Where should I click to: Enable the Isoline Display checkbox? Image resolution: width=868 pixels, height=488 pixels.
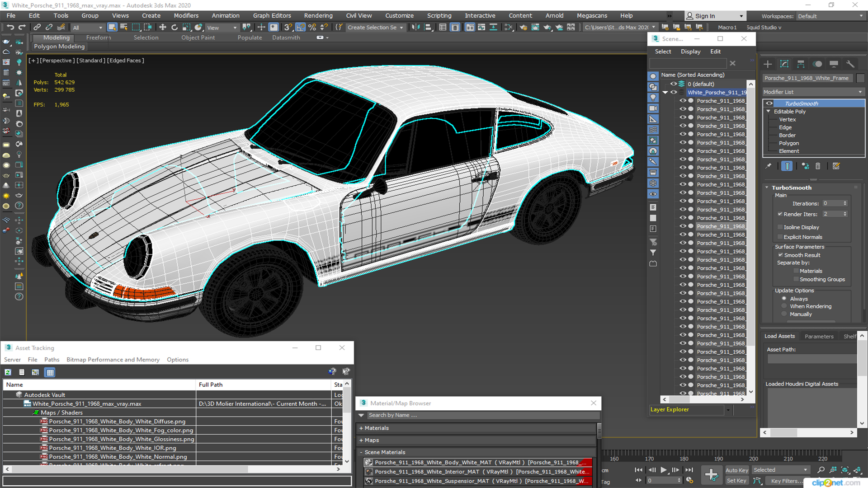point(780,227)
